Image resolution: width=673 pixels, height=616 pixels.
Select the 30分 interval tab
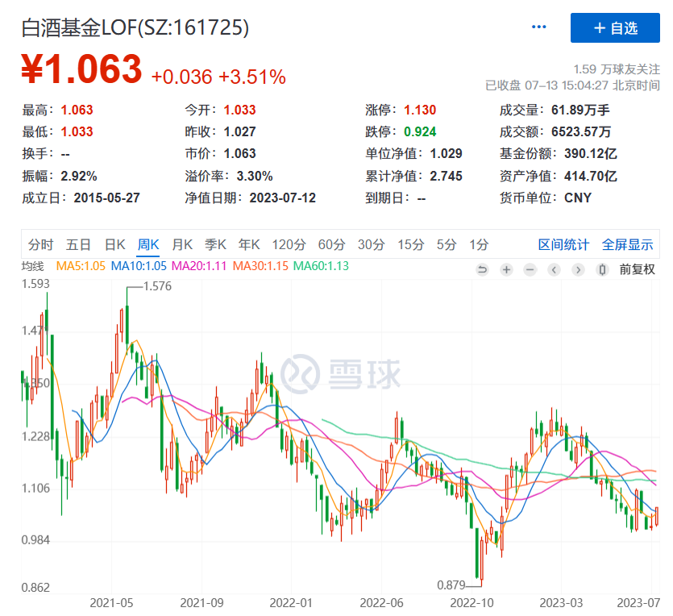372,244
